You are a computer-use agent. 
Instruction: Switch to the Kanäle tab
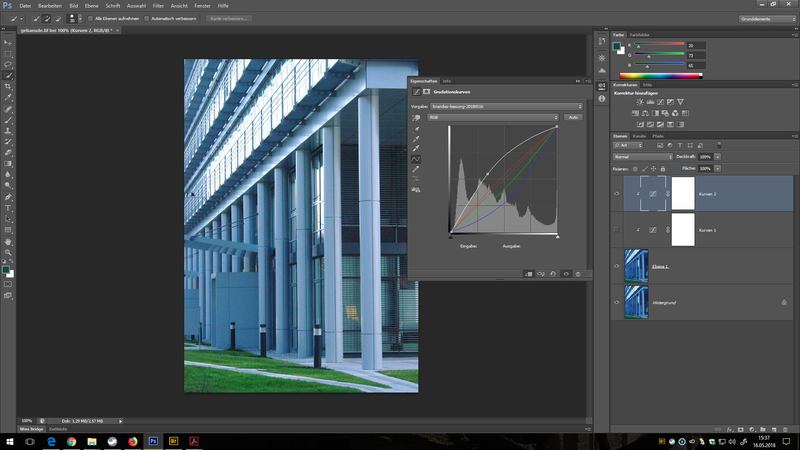coord(640,136)
